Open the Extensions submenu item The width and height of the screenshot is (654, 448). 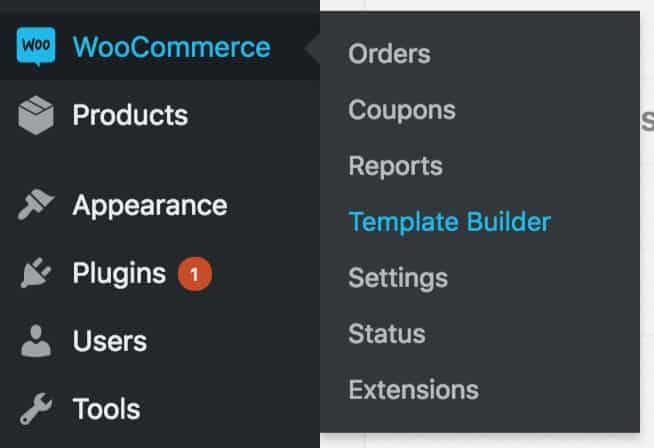(x=413, y=390)
